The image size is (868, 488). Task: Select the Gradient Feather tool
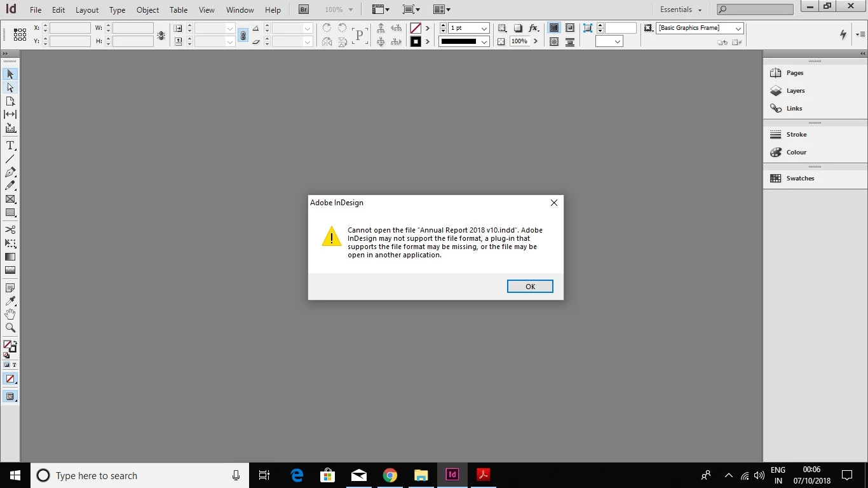[10, 270]
